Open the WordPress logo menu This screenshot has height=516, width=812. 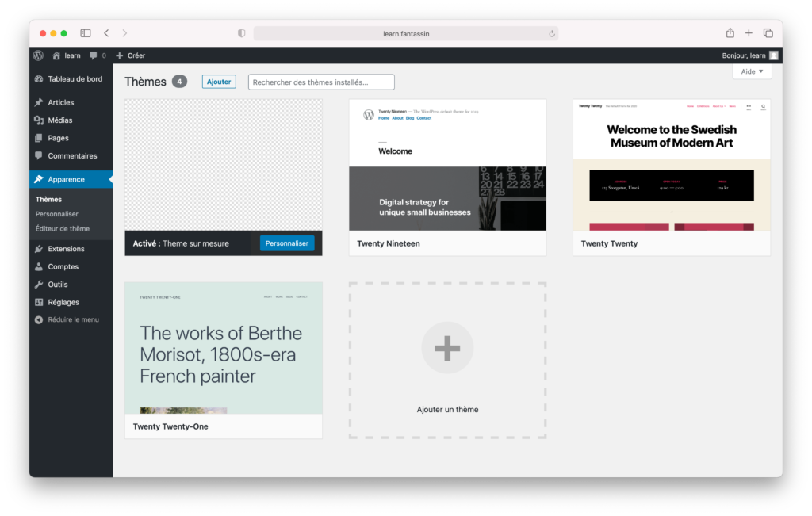(38, 55)
